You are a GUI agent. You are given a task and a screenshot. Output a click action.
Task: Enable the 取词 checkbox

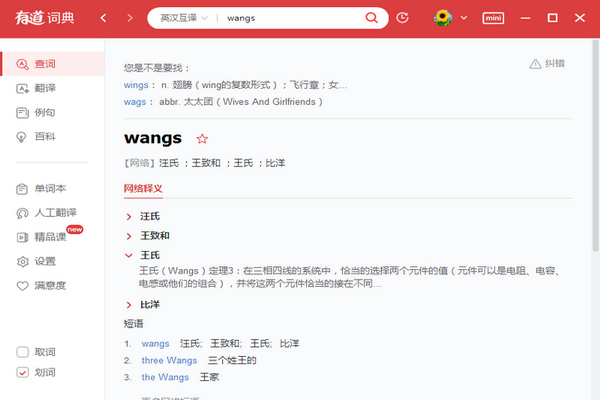point(23,352)
